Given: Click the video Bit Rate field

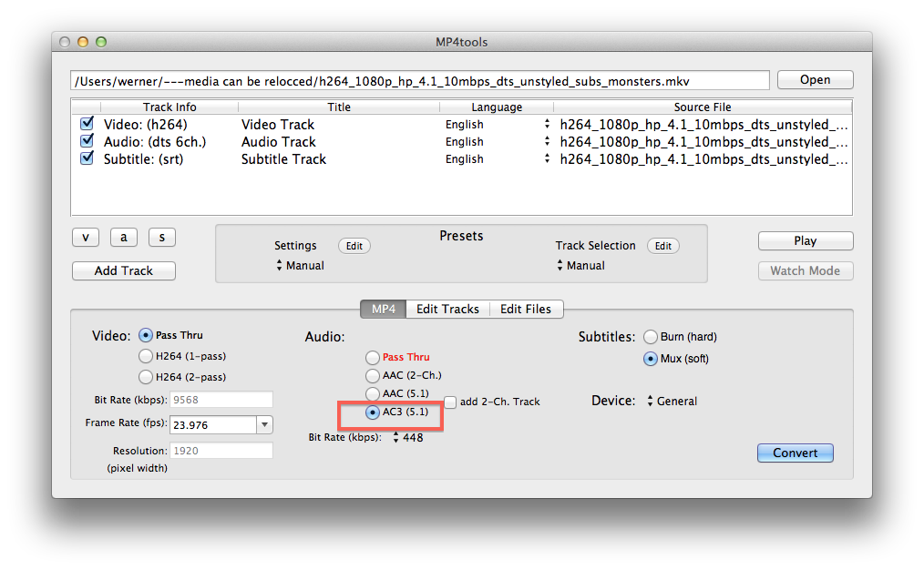Looking at the screenshot, I should tap(221, 399).
